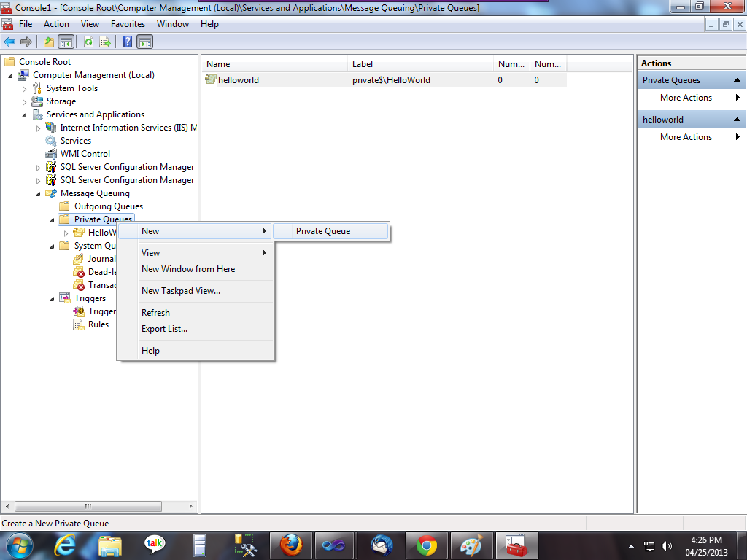
Task: Click the Help question-mark toolbar icon
Action: [x=126, y=42]
